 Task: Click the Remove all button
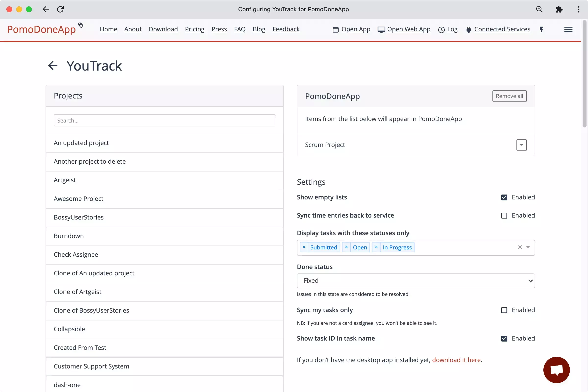509,96
